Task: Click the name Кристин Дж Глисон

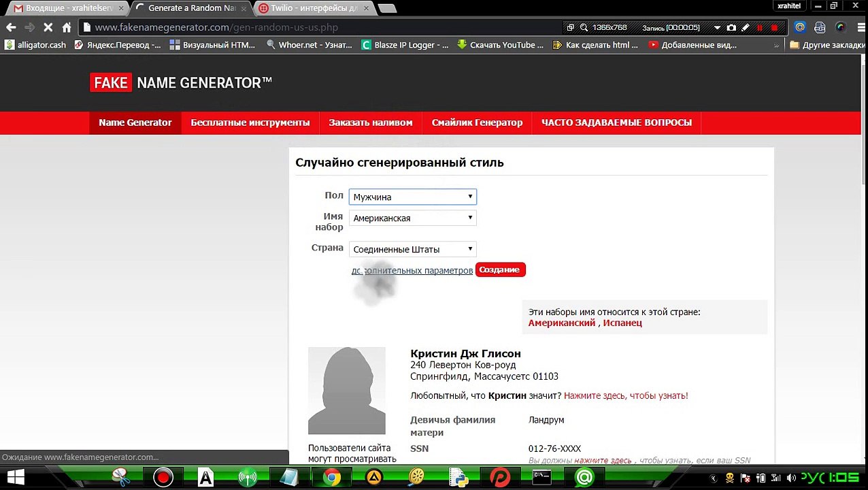Action: [465, 353]
